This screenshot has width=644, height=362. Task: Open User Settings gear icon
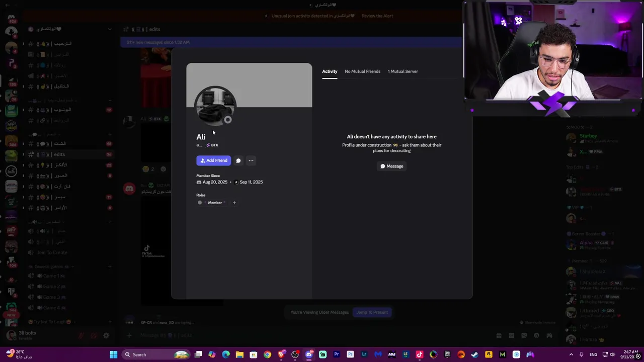pos(106,335)
